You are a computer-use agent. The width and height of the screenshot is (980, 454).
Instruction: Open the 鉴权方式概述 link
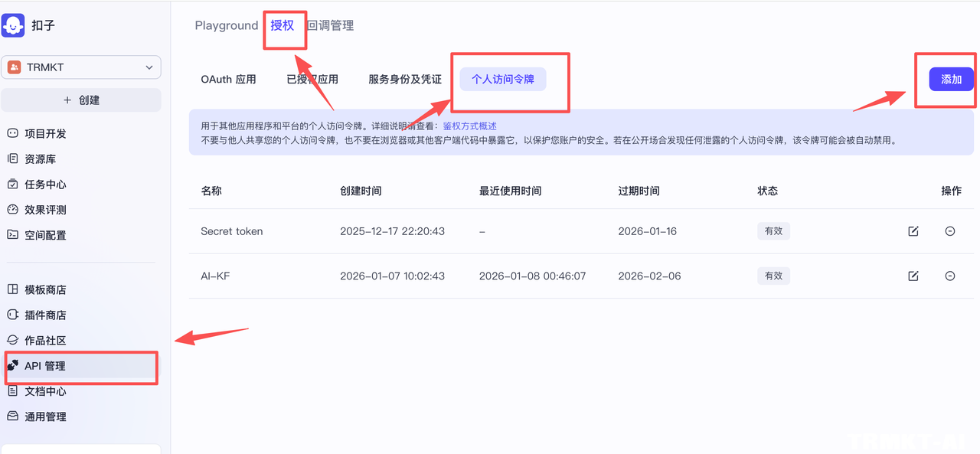point(471,126)
